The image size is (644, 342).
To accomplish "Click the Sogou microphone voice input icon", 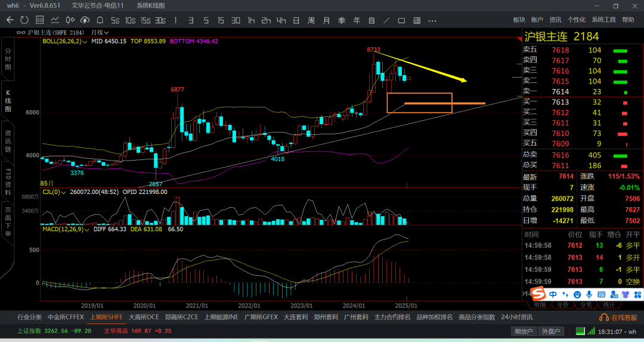I will pos(589,294).
